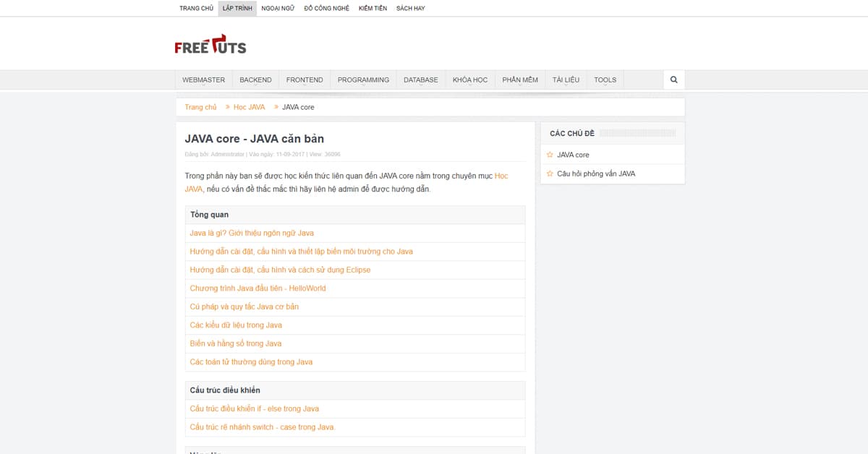868x454 pixels.
Task: Open the DATABASE navigation menu
Action: coord(420,80)
